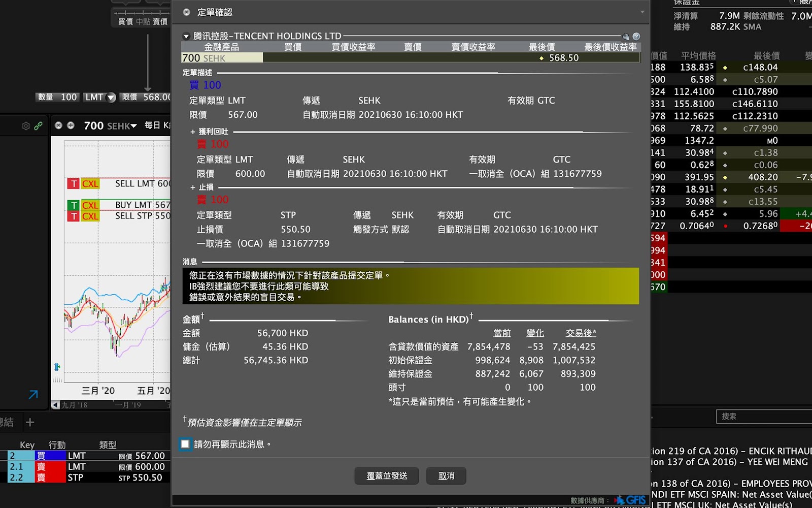Click the 變化 balances column header
812x508 pixels.
[x=535, y=333]
